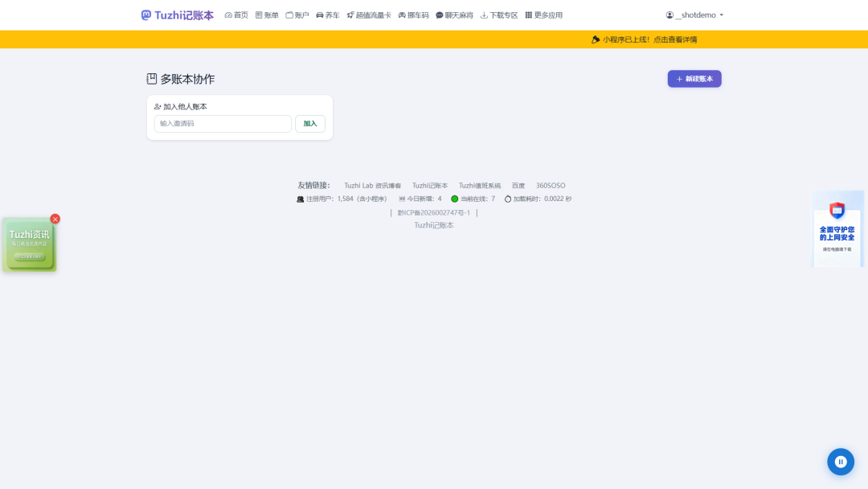Viewport: 868px width, 489px height.
Task: Open the 挪车码 menu item
Action: pyautogui.click(x=414, y=15)
